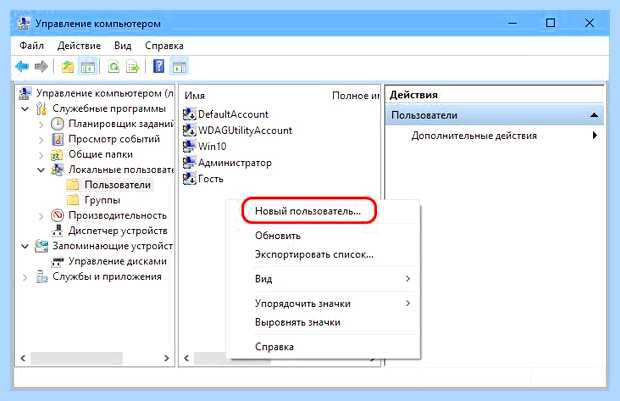Click the Планировщик заданий clock icon
This screenshot has height=401, width=620.
pos(57,124)
